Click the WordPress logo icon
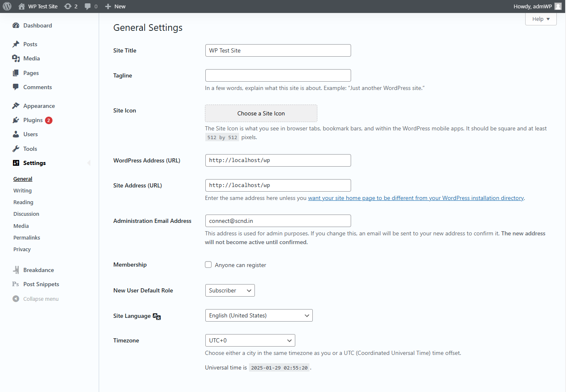The image size is (566, 392). click(x=7, y=6)
